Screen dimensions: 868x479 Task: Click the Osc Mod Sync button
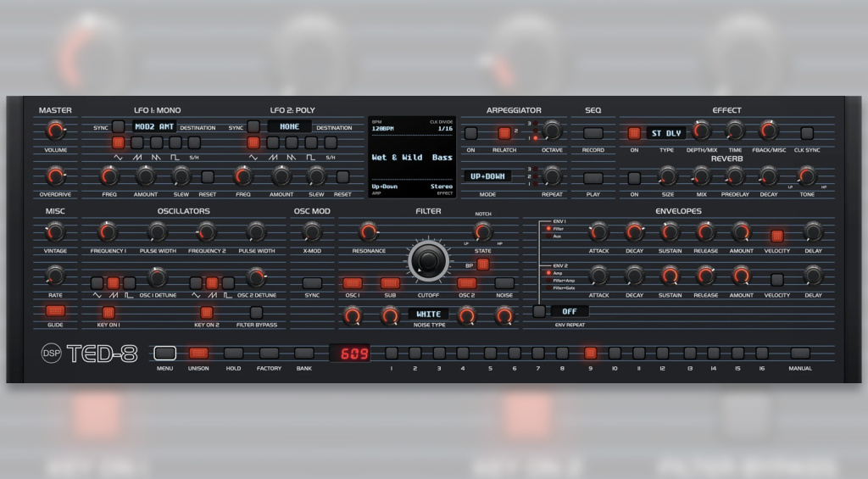click(312, 283)
